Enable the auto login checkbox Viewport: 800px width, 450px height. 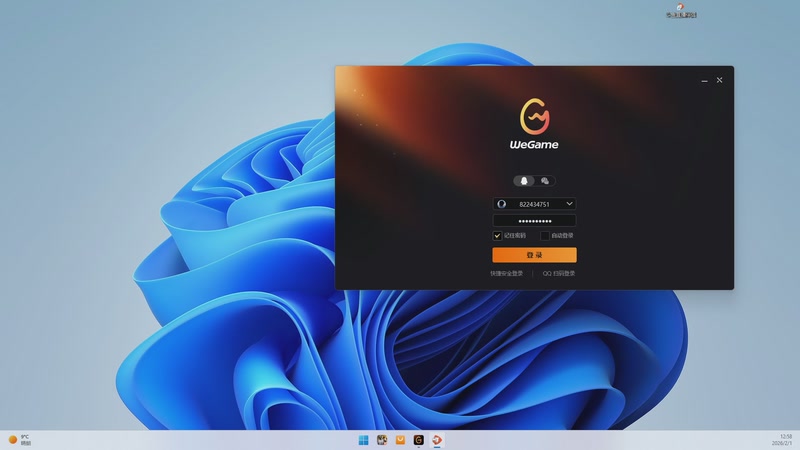coord(545,236)
